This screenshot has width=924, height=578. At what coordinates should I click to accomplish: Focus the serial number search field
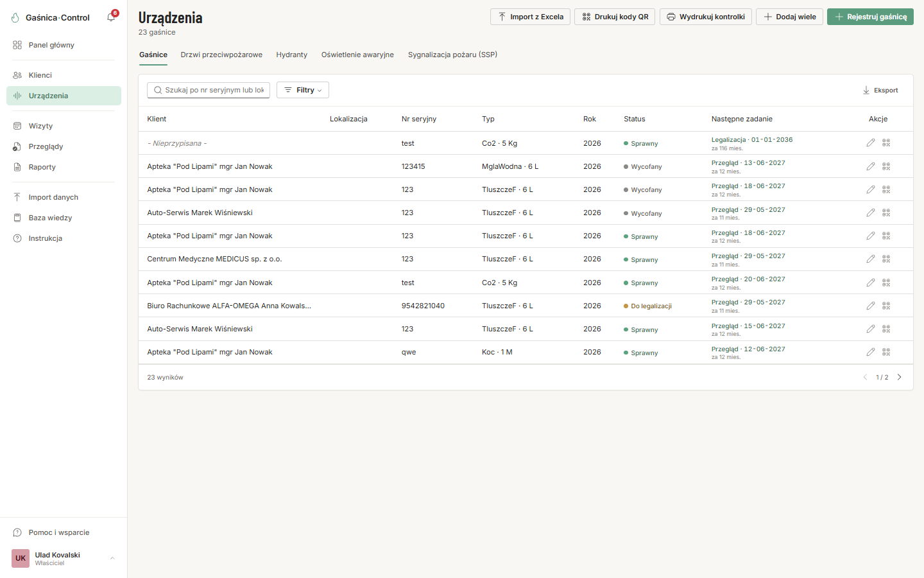tap(209, 90)
